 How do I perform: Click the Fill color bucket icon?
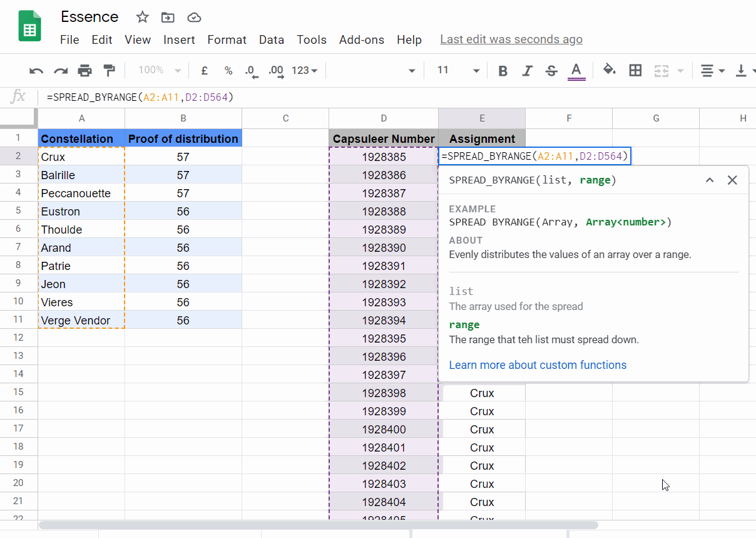coord(609,70)
